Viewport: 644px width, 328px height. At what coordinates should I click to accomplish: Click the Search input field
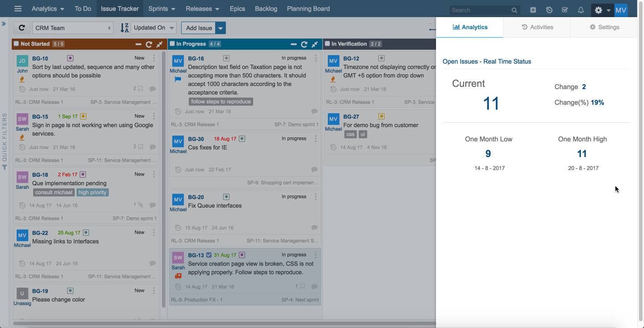[x=480, y=10]
